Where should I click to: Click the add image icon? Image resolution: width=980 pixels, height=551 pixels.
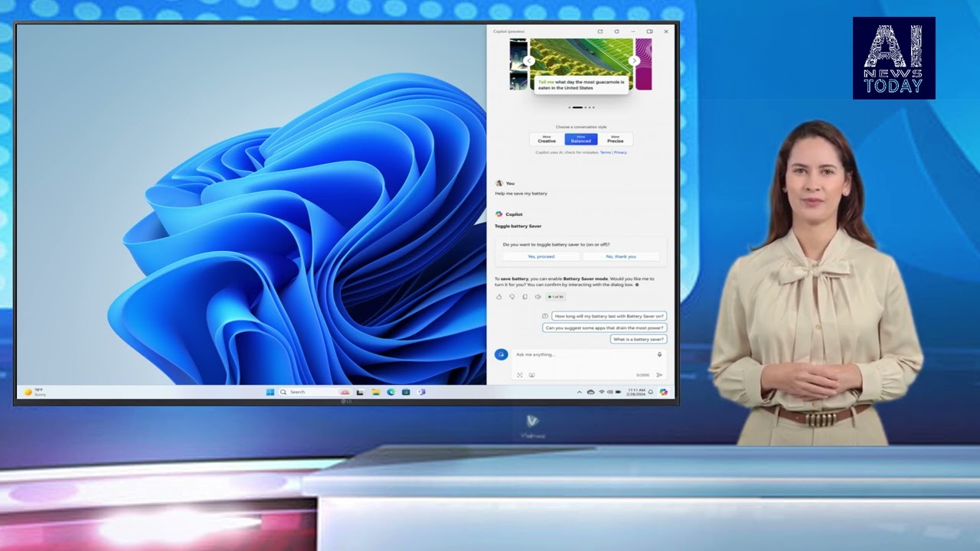[531, 375]
